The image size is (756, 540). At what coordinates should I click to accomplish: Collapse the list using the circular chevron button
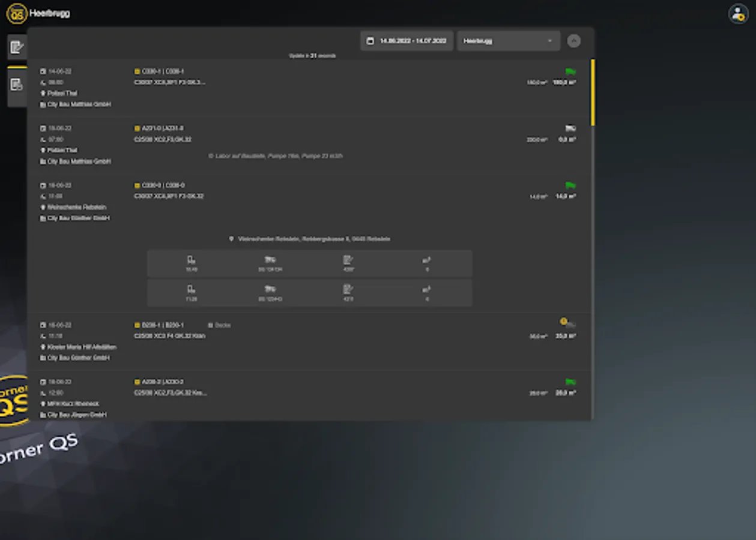pyautogui.click(x=574, y=41)
